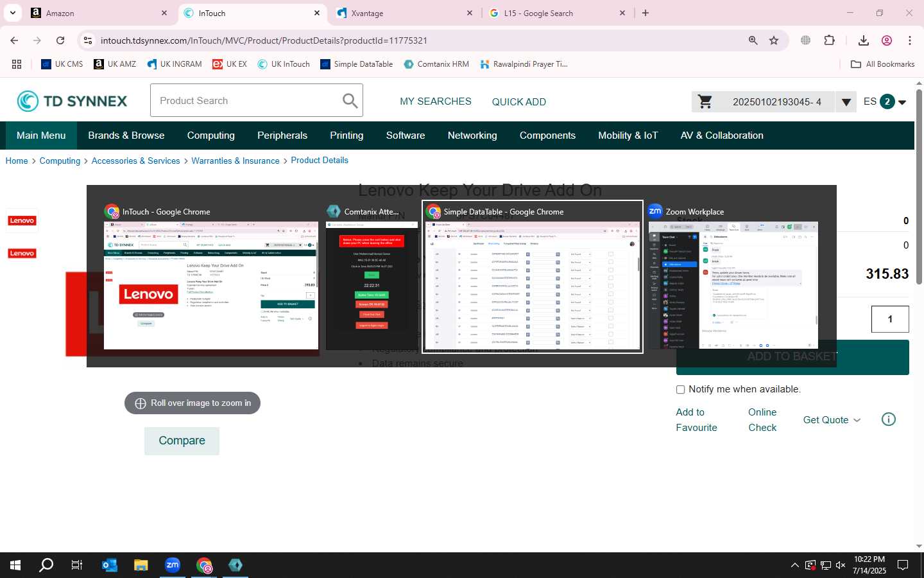
Task: Open Chrome profile avatar icon
Action: pos(887,40)
